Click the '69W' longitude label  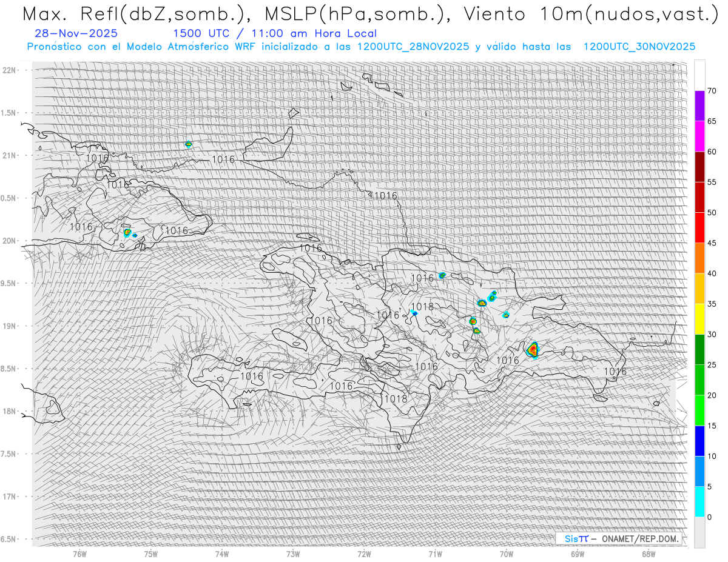pyautogui.click(x=578, y=554)
